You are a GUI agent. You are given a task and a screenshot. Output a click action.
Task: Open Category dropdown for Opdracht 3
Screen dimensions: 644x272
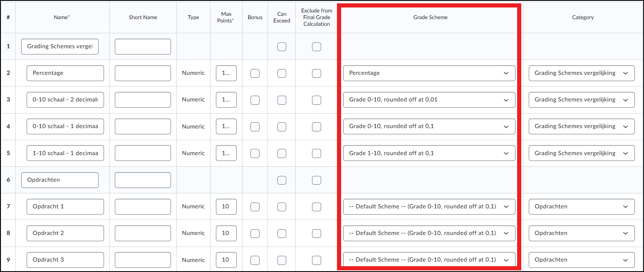pyautogui.click(x=581, y=260)
